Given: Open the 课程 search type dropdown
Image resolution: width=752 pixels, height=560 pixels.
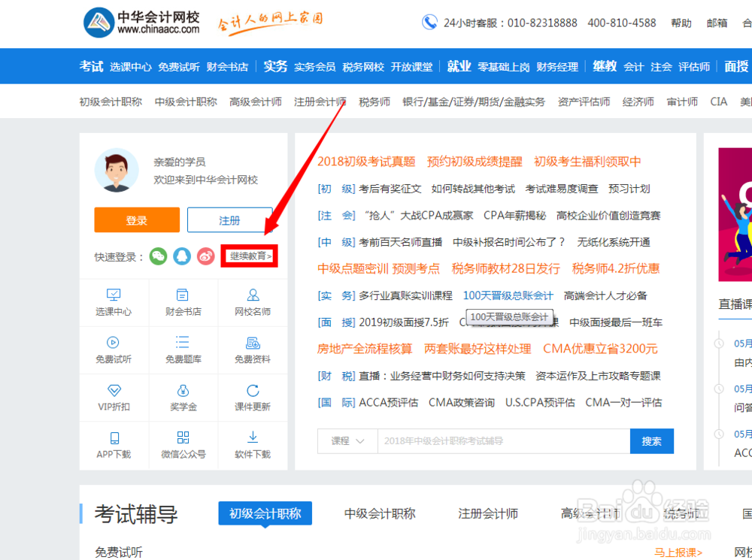Looking at the screenshot, I should [x=347, y=441].
